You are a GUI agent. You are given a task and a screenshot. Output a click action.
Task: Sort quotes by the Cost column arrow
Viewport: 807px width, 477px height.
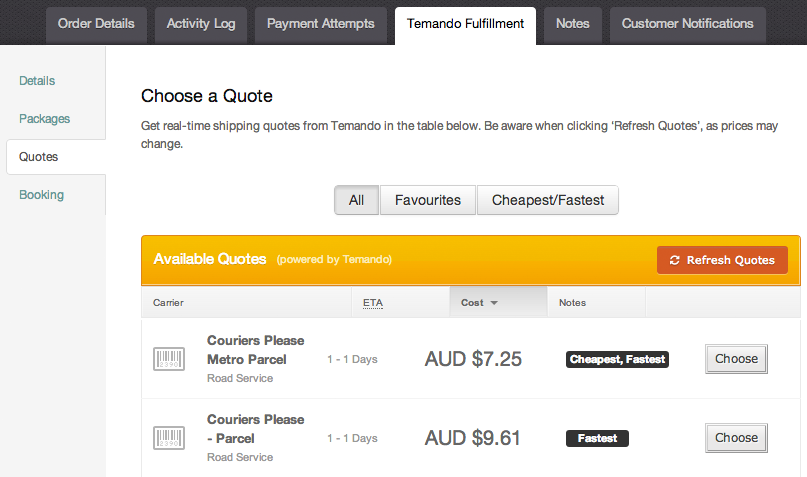point(494,303)
